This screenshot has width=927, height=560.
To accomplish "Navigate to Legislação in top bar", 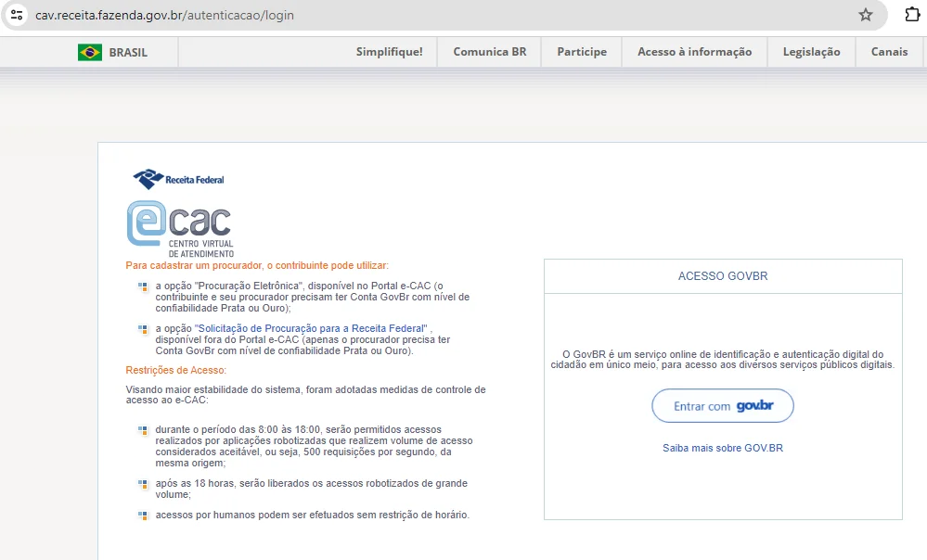I will point(811,52).
